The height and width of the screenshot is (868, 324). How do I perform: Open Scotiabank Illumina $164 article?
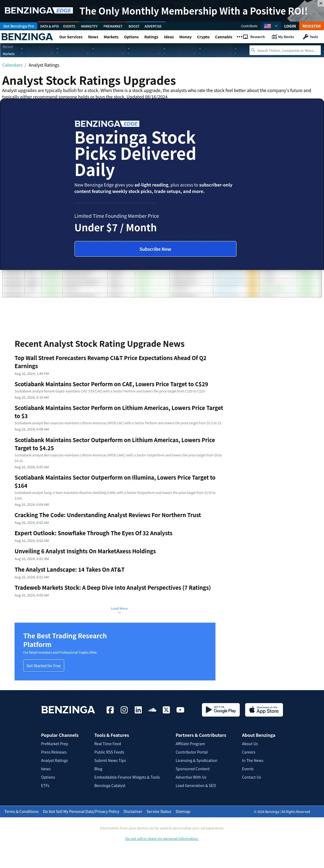pos(115,482)
